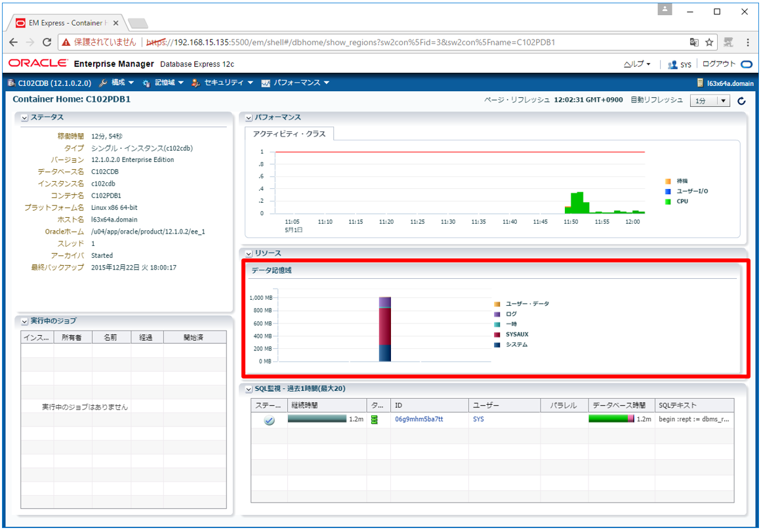Click the last backup date value
Viewport: 761px width, 532px height.
point(134,268)
